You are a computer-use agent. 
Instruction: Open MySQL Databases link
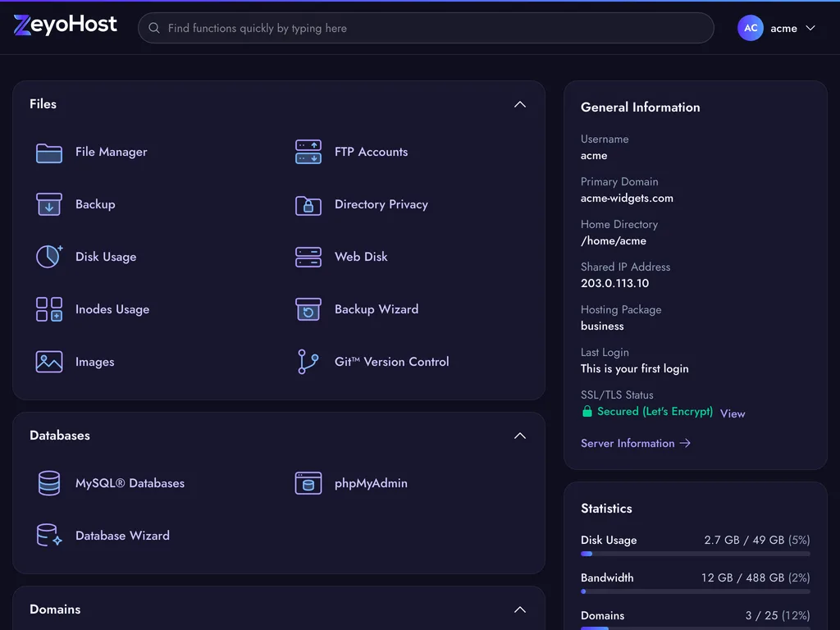click(130, 483)
